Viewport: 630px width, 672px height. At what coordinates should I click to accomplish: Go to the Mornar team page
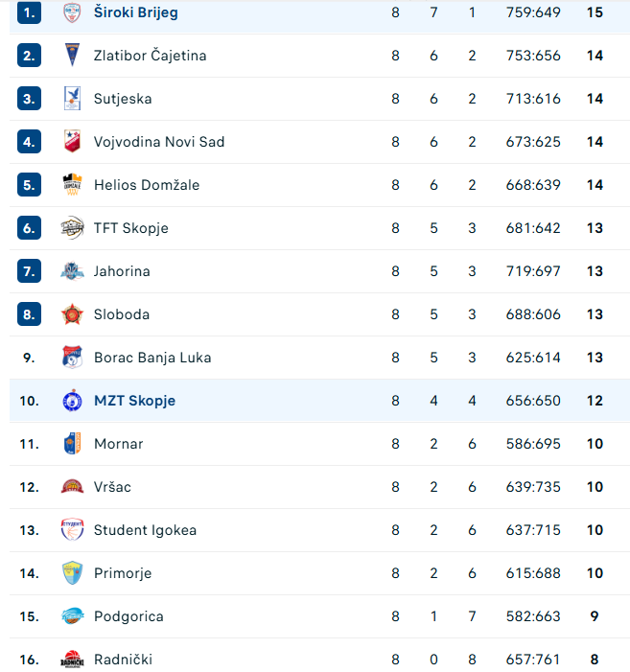click(119, 444)
